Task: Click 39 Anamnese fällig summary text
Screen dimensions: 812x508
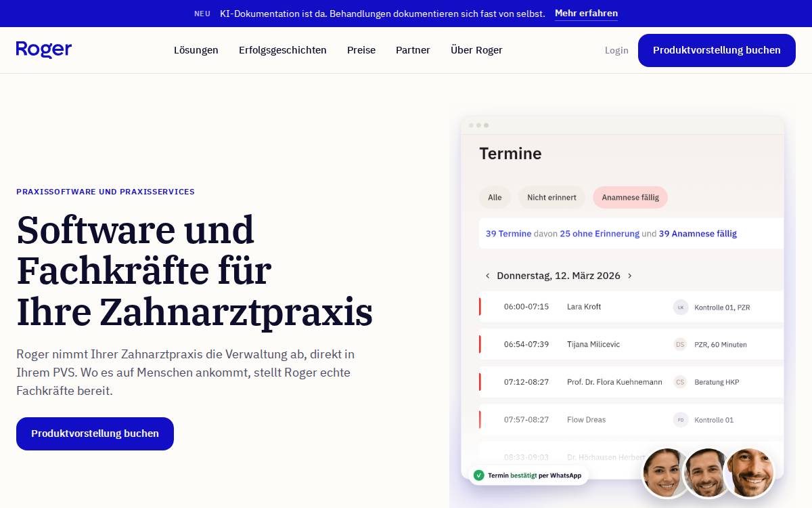Action: click(698, 234)
